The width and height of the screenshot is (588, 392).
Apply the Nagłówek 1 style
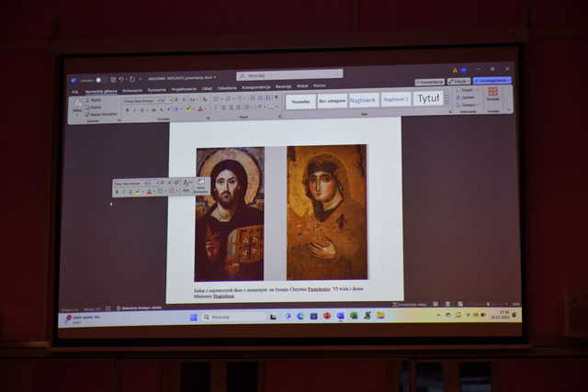tap(363, 100)
